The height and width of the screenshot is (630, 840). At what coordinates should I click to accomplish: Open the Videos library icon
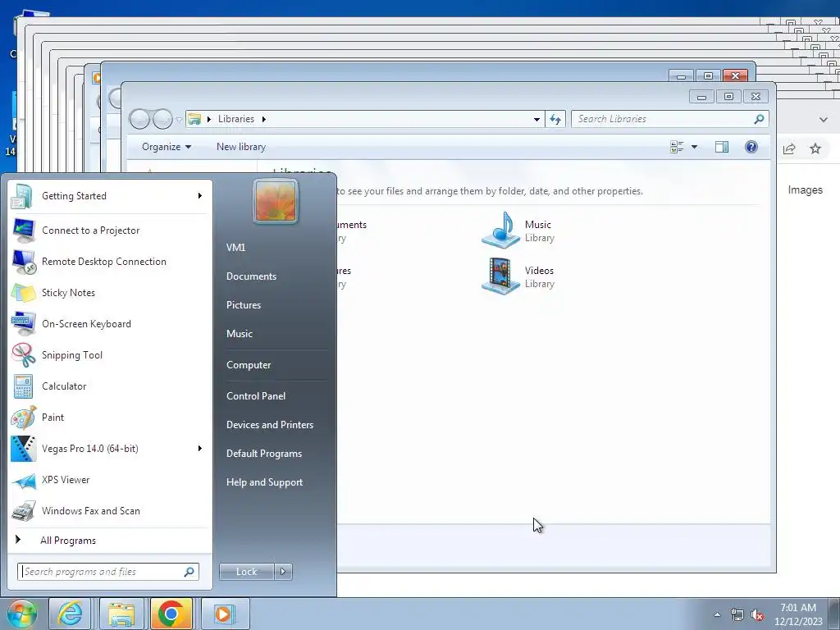pyautogui.click(x=501, y=276)
